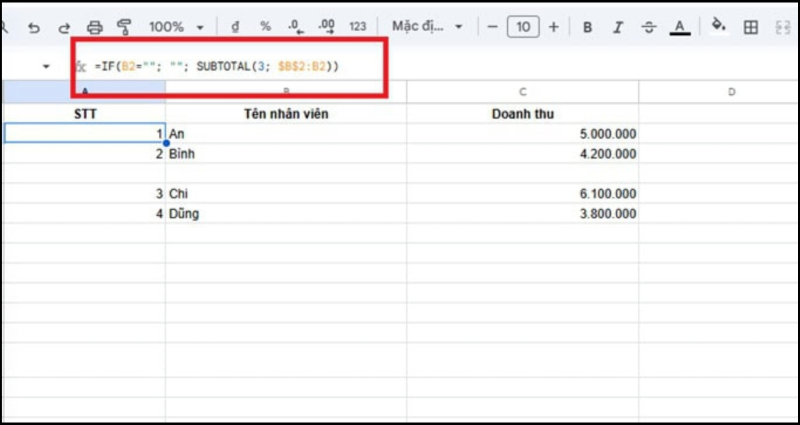Open the 123 number formats menu
The image size is (800, 425).
[x=358, y=27]
